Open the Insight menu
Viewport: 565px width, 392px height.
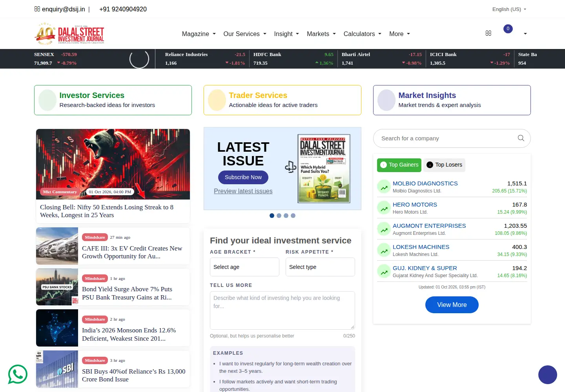286,34
